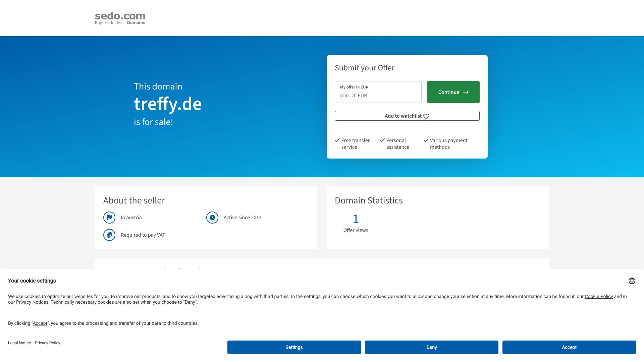Accept all cookies
644x362 pixels.
pos(569,347)
